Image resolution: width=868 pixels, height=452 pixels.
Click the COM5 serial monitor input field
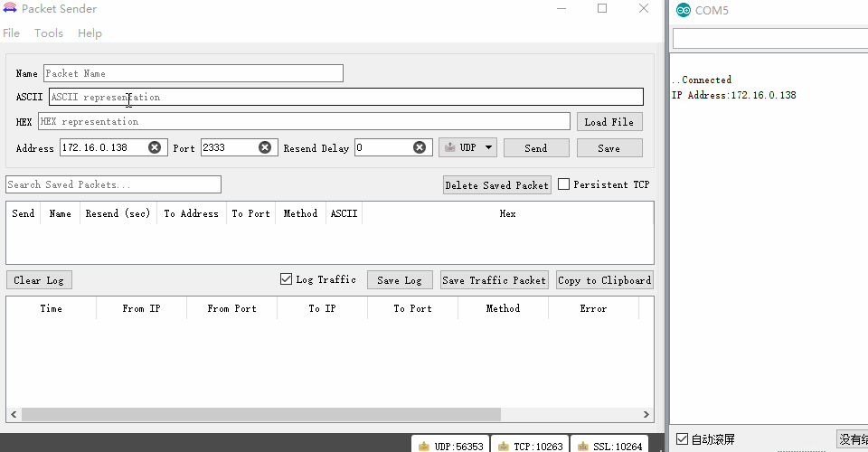pos(770,39)
